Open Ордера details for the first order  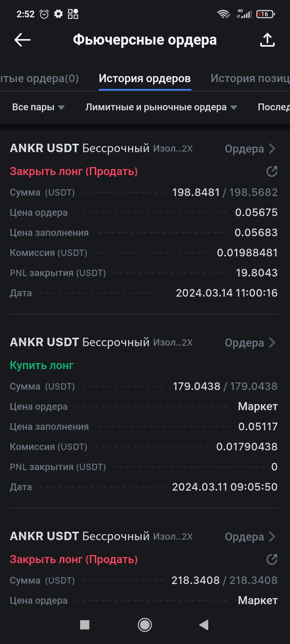coord(250,149)
